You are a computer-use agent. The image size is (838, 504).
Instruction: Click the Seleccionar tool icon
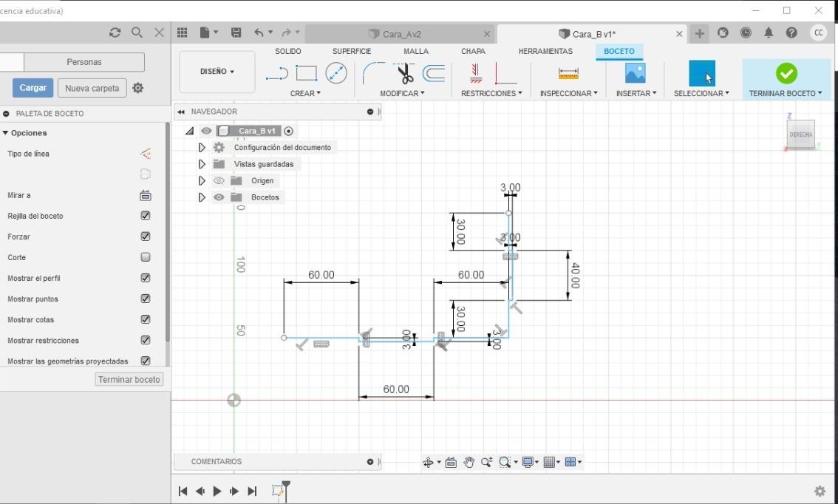coord(702,73)
